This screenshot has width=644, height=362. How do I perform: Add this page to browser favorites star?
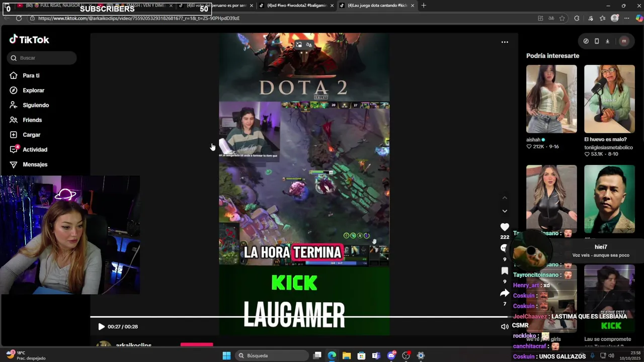pos(562,18)
